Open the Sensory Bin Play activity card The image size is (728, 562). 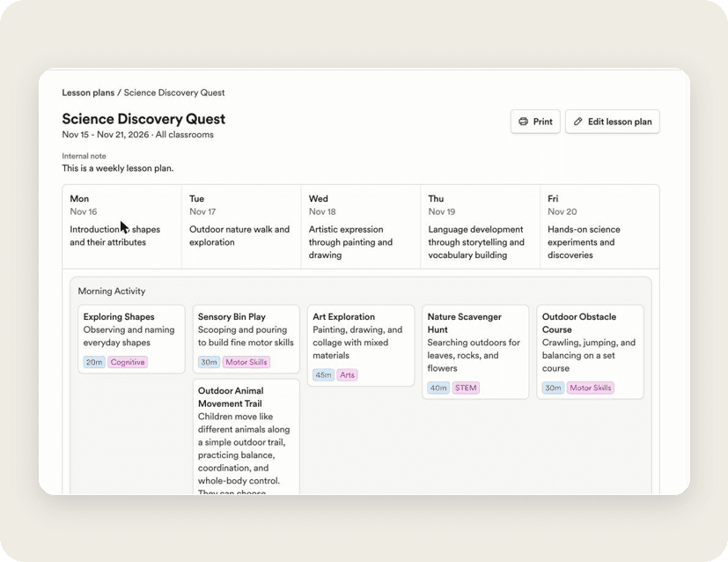(246, 339)
